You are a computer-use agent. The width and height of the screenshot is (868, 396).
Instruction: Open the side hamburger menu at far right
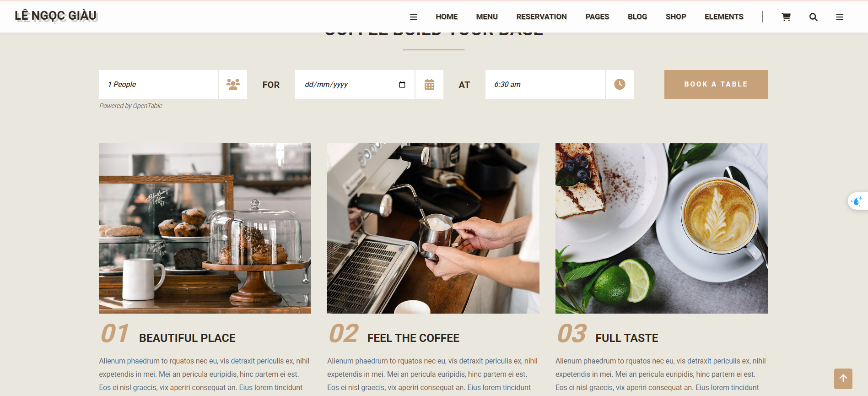pos(840,17)
